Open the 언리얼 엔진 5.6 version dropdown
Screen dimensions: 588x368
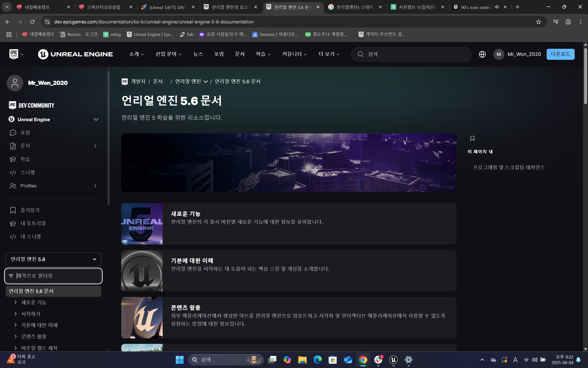click(53, 259)
